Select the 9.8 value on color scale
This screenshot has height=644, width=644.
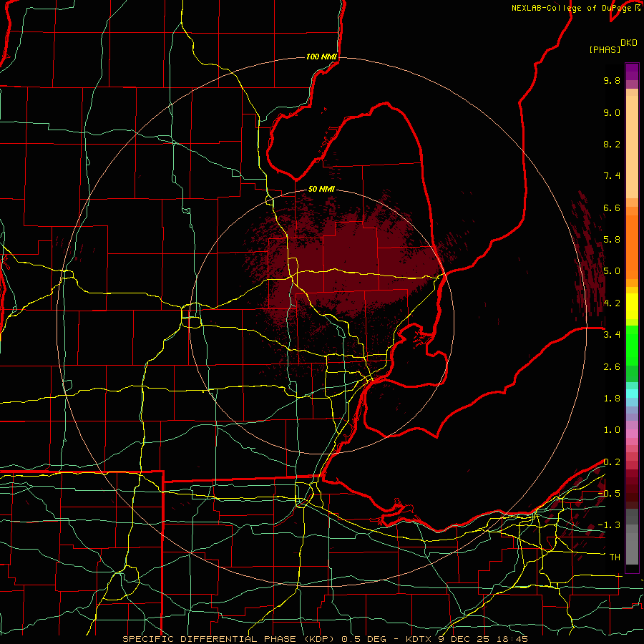(x=612, y=80)
